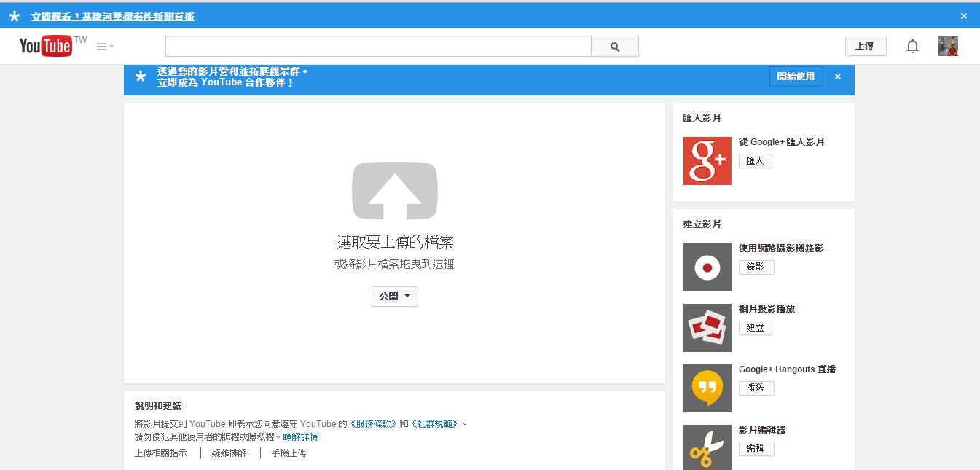
Task: Click the magnifier search button
Action: 615,47
